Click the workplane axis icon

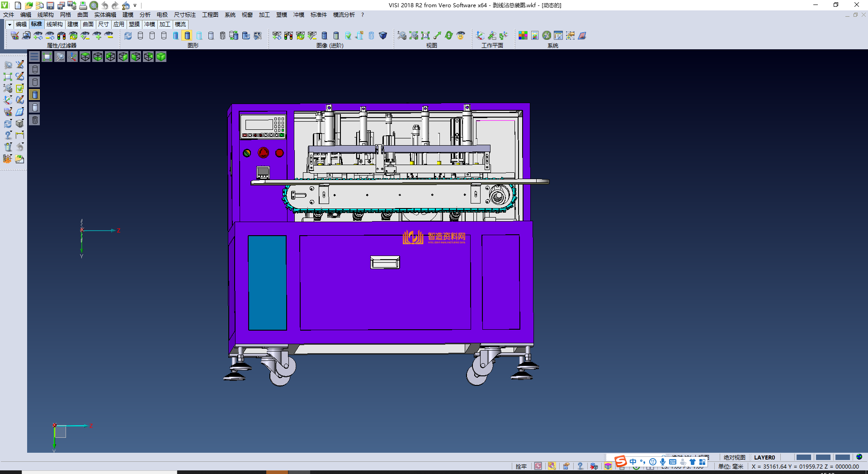(480, 35)
